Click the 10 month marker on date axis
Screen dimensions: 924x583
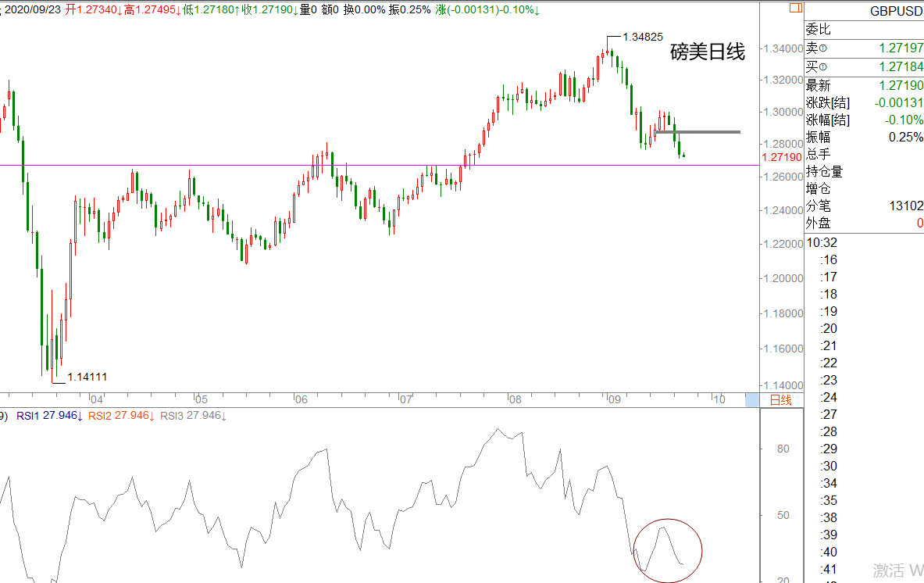click(719, 399)
